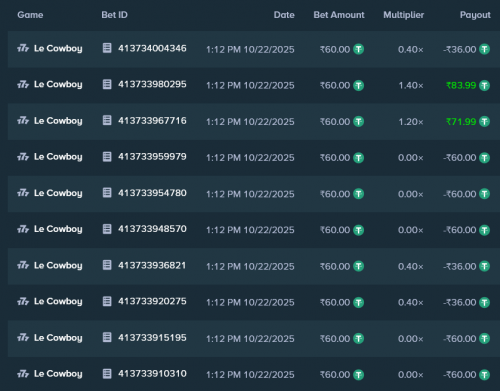This screenshot has width=500, height=391.
Task: Open bet ID 413733936821
Action: tap(152, 265)
